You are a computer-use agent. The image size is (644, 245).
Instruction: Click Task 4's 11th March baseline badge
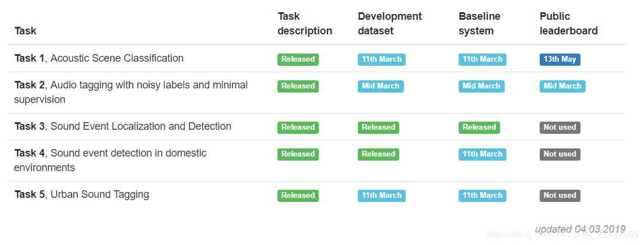pos(482,154)
